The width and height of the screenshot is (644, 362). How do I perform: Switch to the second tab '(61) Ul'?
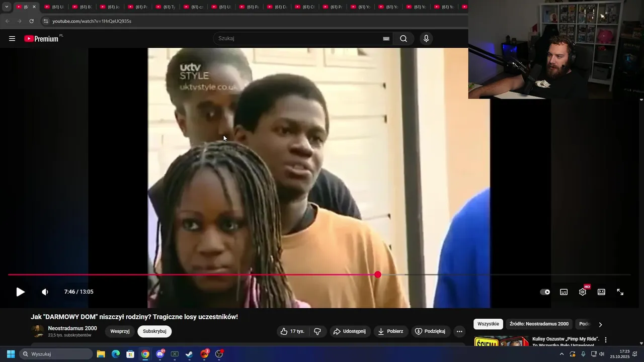point(54,7)
